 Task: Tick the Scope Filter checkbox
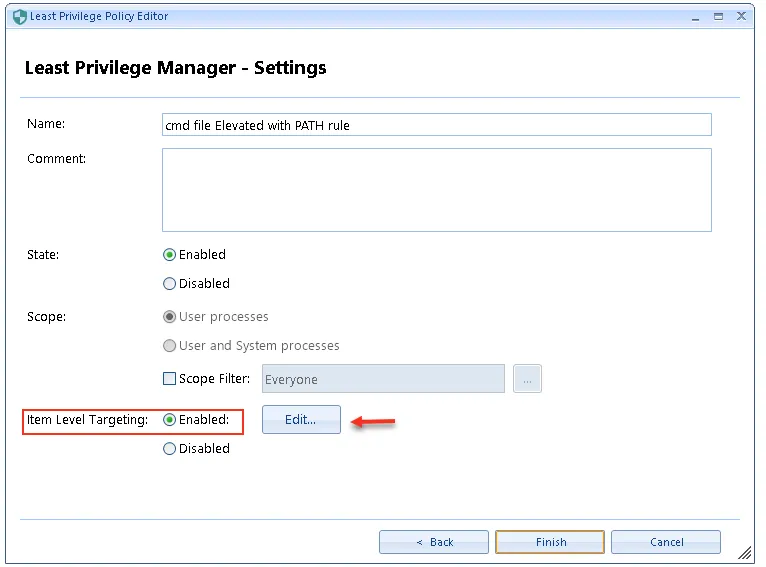tap(169, 379)
